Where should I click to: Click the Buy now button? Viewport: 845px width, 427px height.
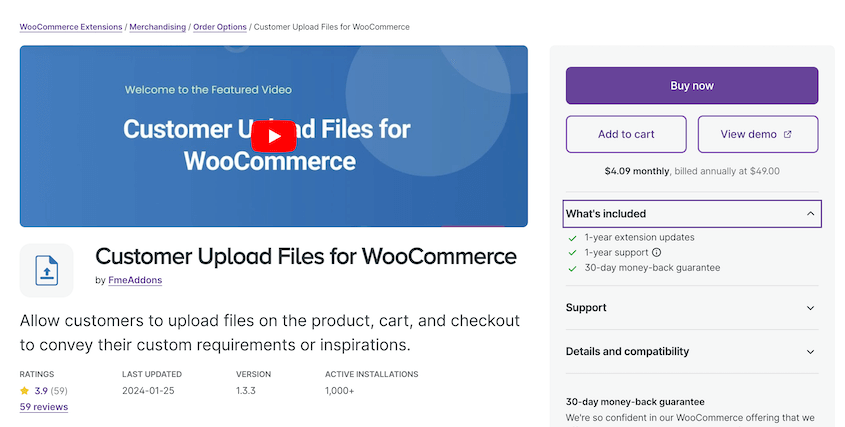pos(692,86)
